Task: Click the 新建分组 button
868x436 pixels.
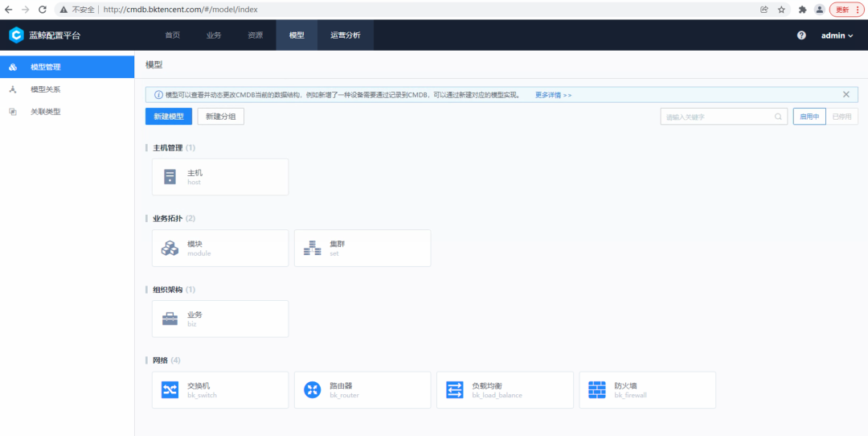Action: (x=221, y=117)
